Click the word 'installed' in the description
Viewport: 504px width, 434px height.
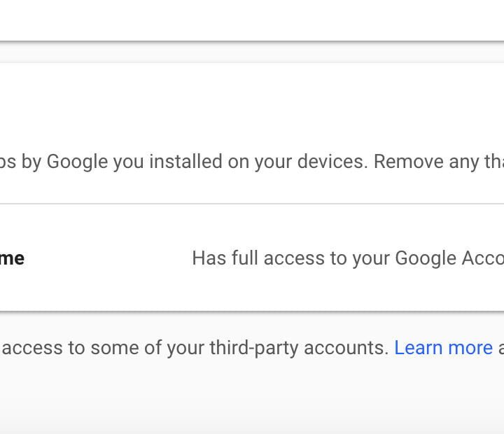(187, 162)
